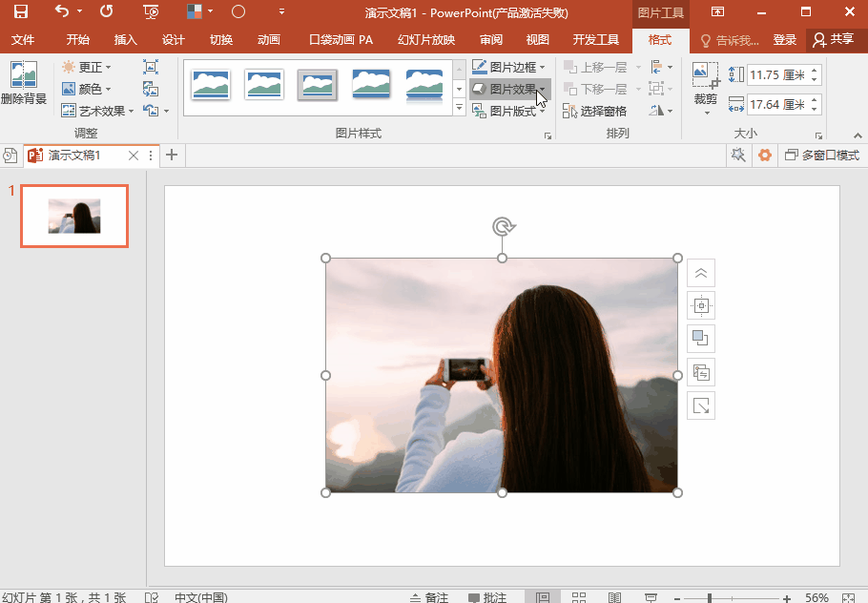Image resolution: width=868 pixels, height=603 pixels.
Task: Switch to 开始 tab
Action: pos(77,40)
